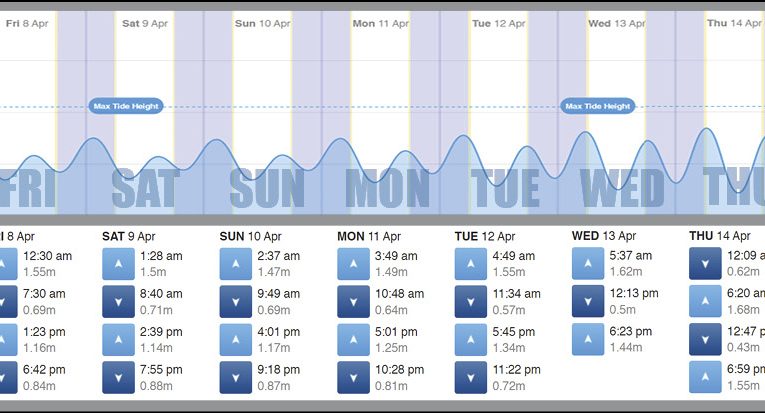Select the Sat 9 Apr chart header
Screen dimensions: 765x413
tap(145, 23)
